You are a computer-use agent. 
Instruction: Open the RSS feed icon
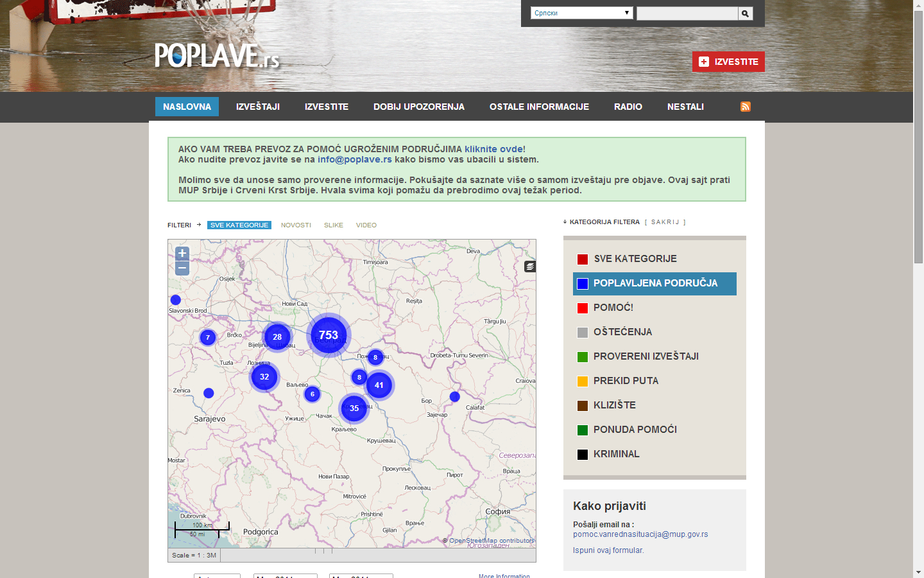746,107
